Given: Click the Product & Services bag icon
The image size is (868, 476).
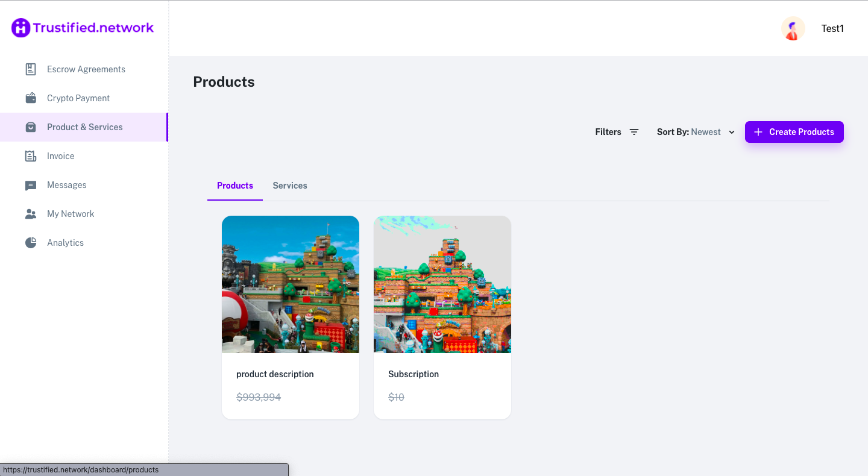Looking at the screenshot, I should coord(31,127).
